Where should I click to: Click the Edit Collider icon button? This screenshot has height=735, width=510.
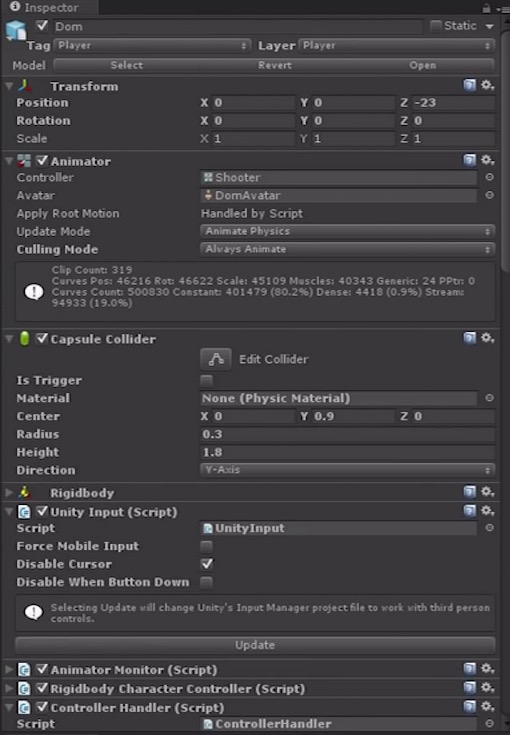(216, 359)
